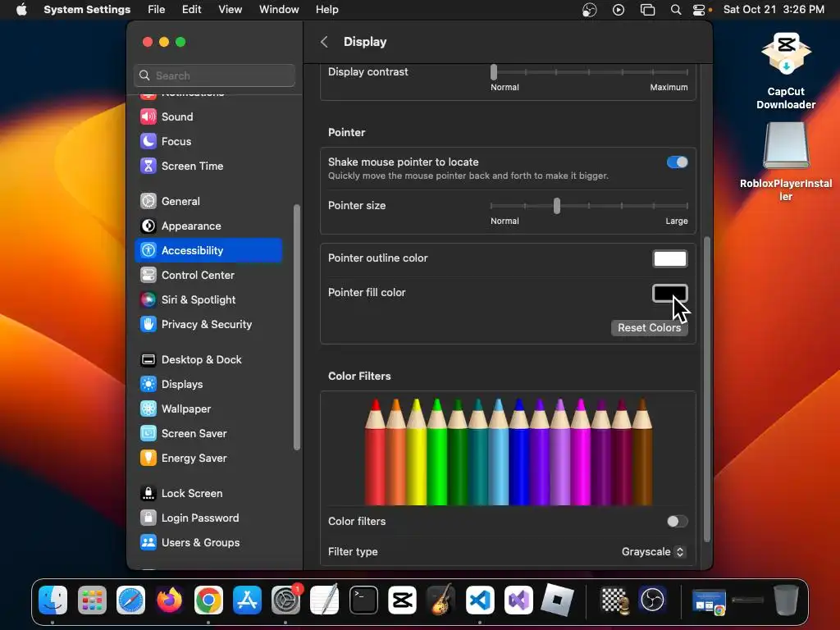Viewport: 840px width, 630px height.
Task: Open Lock Screen settings
Action: (208, 494)
